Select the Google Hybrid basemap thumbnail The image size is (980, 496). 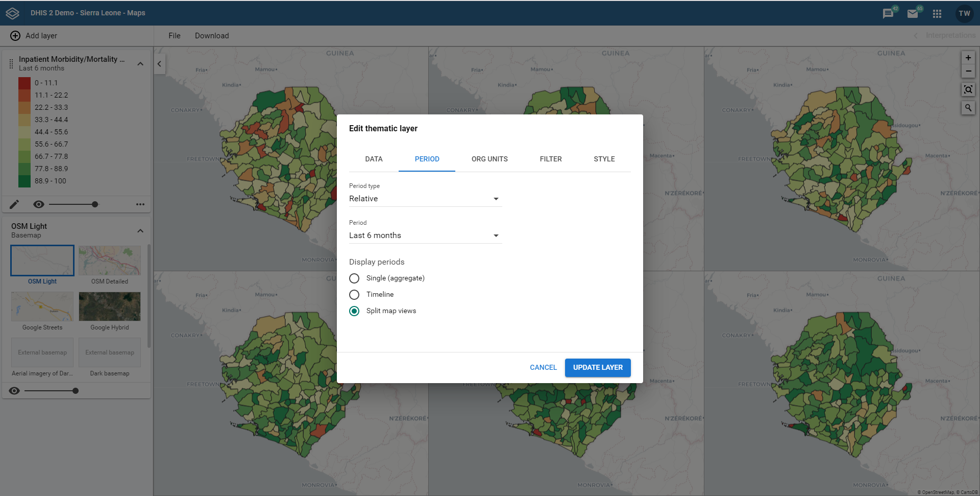pyautogui.click(x=109, y=306)
